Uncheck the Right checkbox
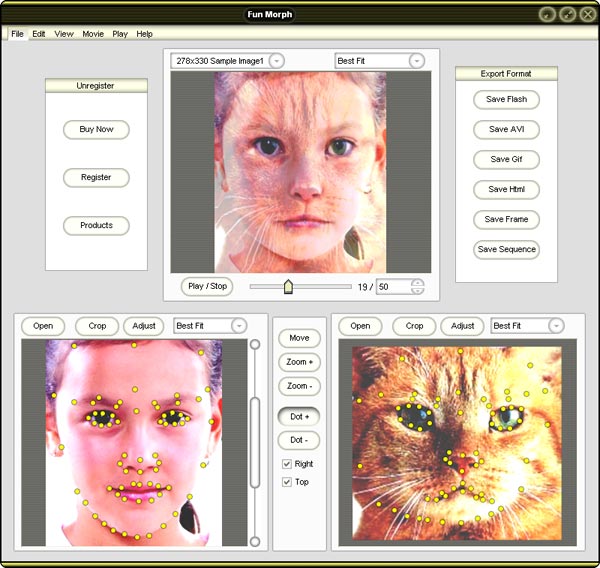This screenshot has width=600, height=568. 287,464
